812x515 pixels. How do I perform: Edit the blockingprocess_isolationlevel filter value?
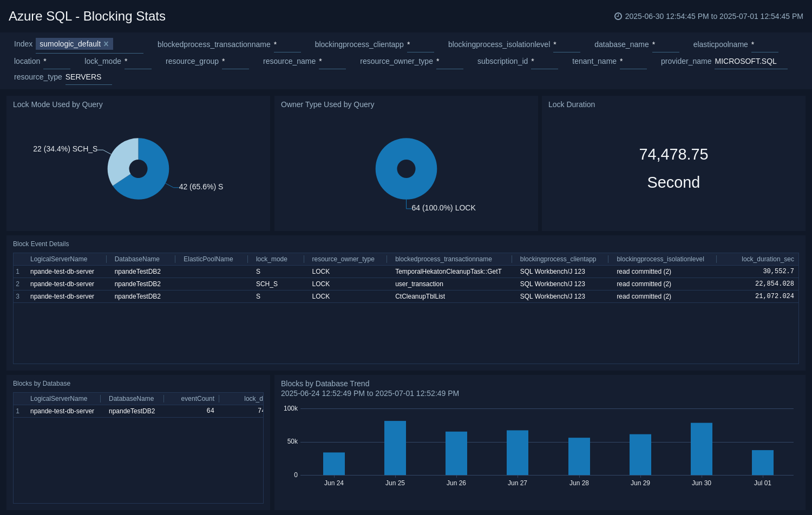click(566, 45)
